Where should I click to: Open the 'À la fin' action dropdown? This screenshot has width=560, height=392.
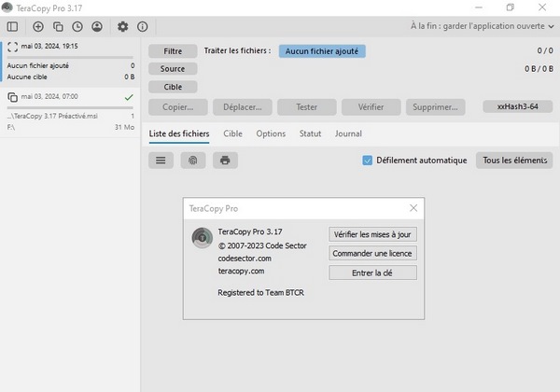coord(482,26)
